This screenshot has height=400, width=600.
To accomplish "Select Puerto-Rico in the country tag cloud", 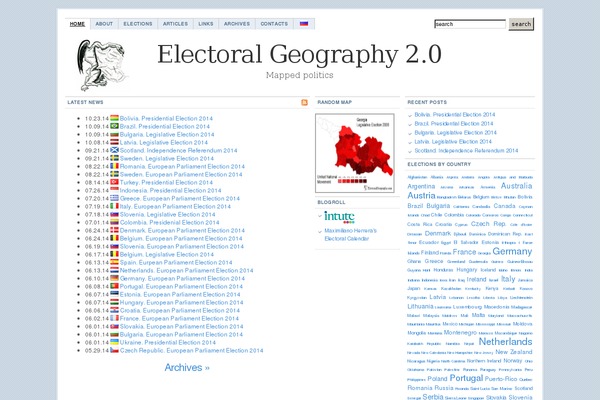I will click(x=501, y=379).
